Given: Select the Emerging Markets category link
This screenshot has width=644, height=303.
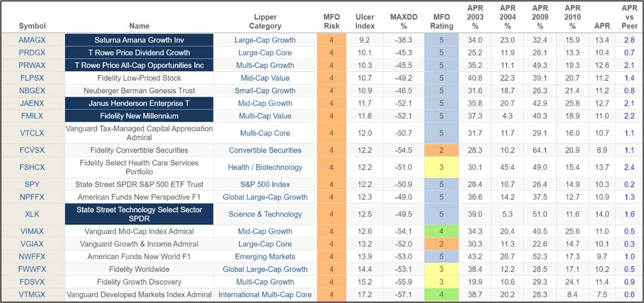Looking at the screenshot, I should [265, 256].
